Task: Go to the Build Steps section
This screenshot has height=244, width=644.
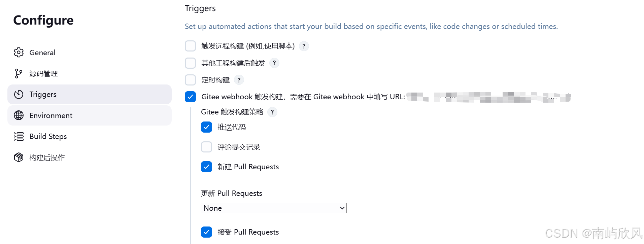Action: [90, 136]
